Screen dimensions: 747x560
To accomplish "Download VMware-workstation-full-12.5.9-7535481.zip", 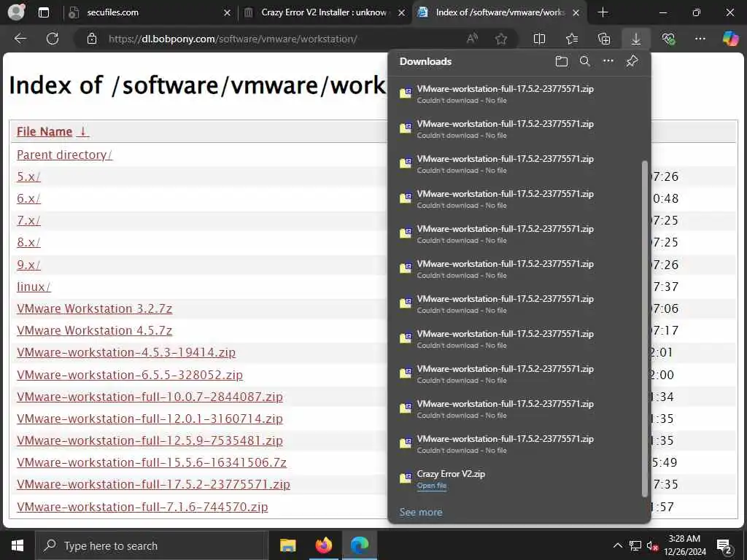I will 150,440.
